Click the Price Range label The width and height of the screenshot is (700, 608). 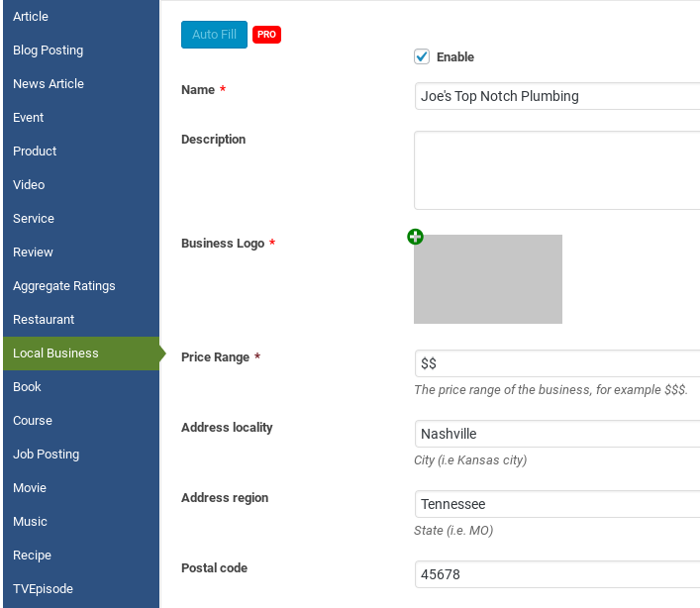[x=215, y=357]
